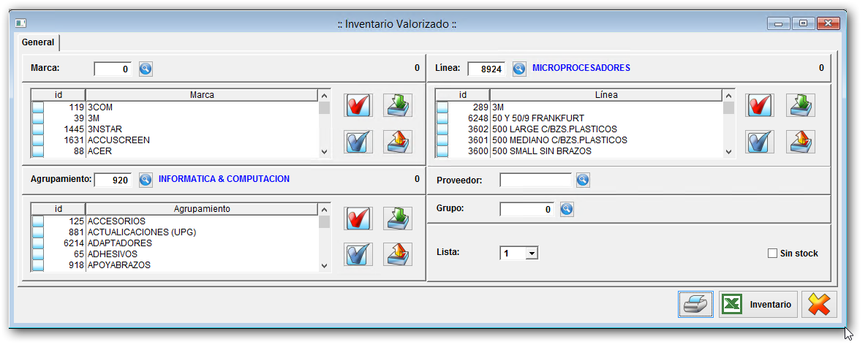Image resolution: width=868 pixels, height=350 pixels.
Task: Click the Línea column header
Action: tap(606, 95)
